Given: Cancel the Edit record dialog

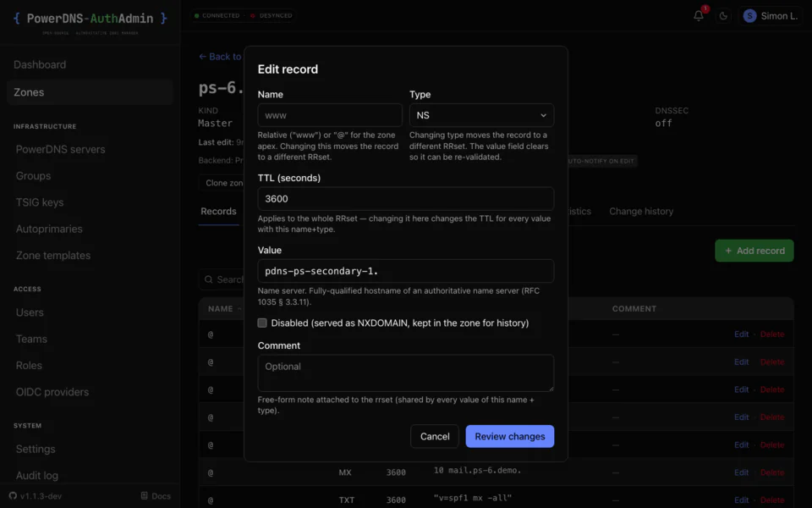Looking at the screenshot, I should point(435,437).
